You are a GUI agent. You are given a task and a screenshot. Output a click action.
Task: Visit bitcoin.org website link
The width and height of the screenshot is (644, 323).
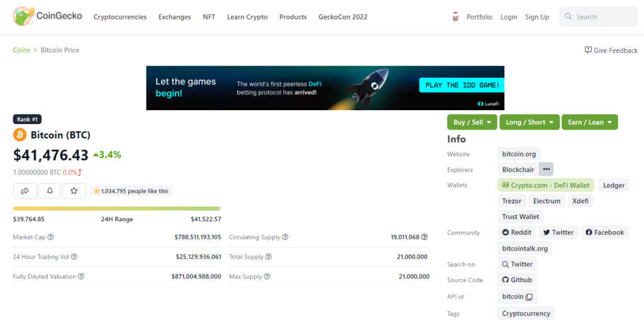519,154
